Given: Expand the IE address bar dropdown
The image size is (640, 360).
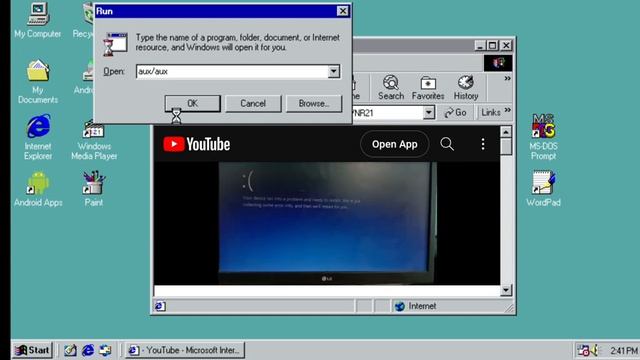Looking at the screenshot, I should (x=429, y=112).
